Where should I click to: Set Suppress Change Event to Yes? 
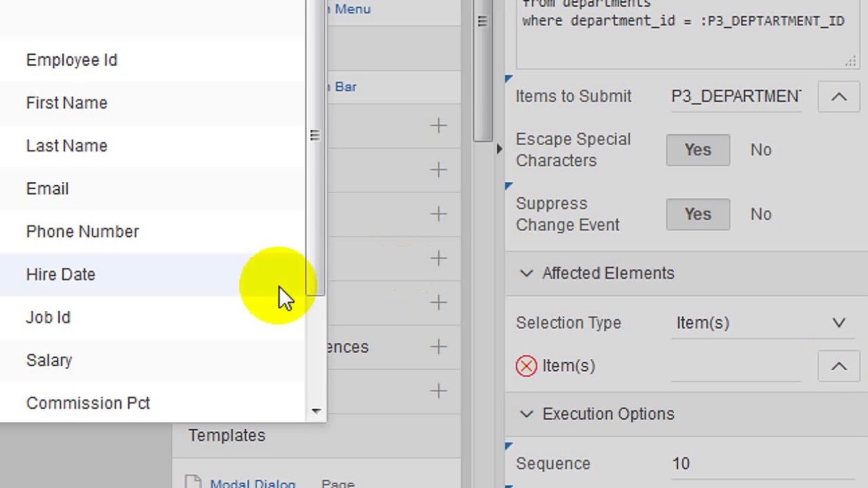pos(698,214)
